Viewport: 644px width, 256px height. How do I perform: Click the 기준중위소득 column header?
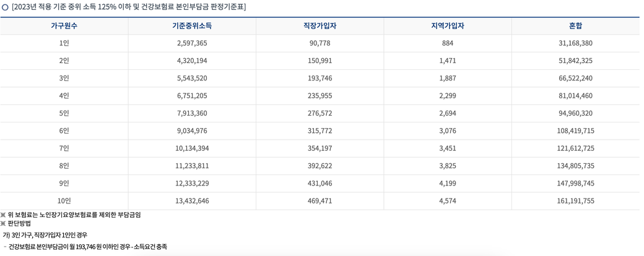point(192,26)
